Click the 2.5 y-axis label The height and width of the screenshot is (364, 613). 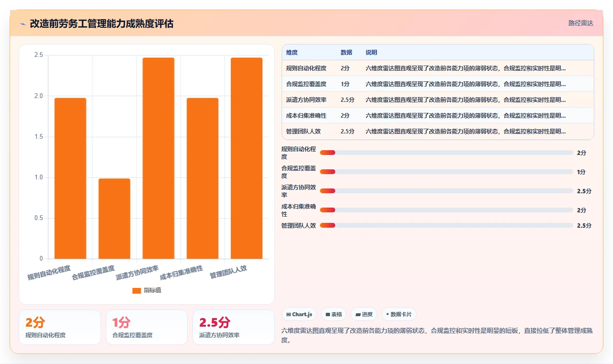(x=38, y=55)
